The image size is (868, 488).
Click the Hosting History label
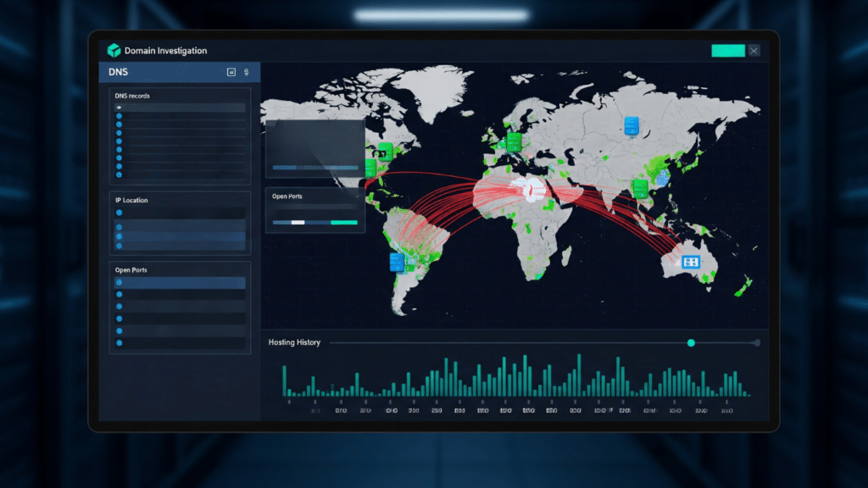click(294, 342)
